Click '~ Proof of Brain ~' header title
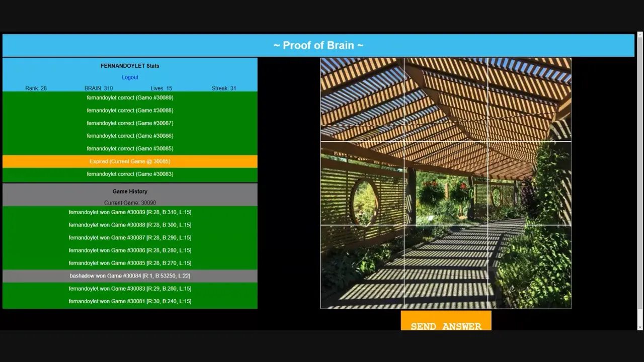The image size is (644, 362). coord(318,45)
